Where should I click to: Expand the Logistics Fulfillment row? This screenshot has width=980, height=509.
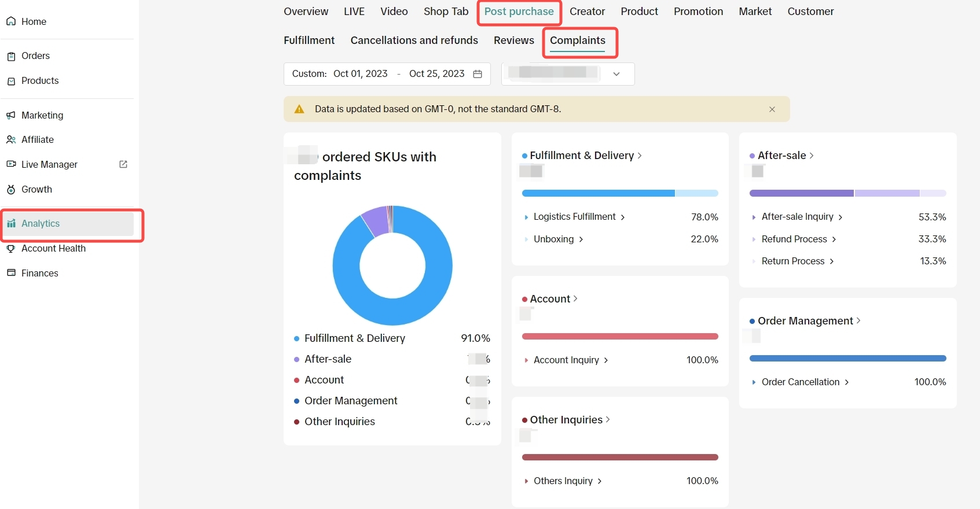point(526,217)
